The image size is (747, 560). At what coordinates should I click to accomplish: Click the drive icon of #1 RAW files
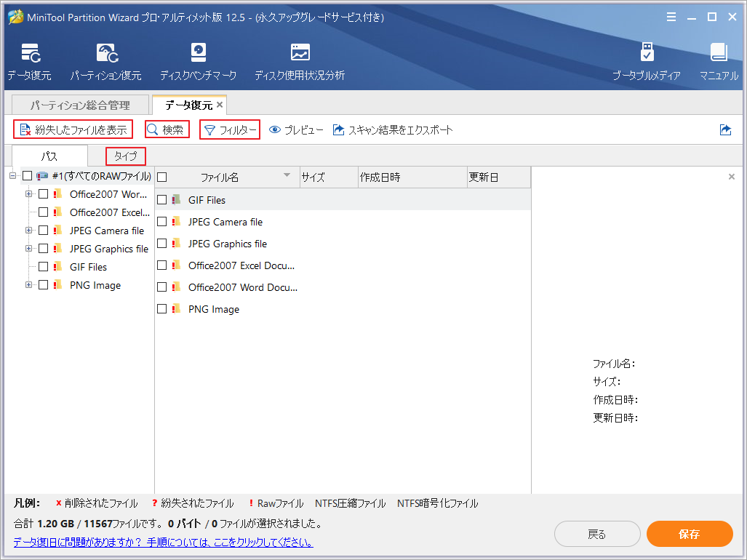[x=42, y=176]
